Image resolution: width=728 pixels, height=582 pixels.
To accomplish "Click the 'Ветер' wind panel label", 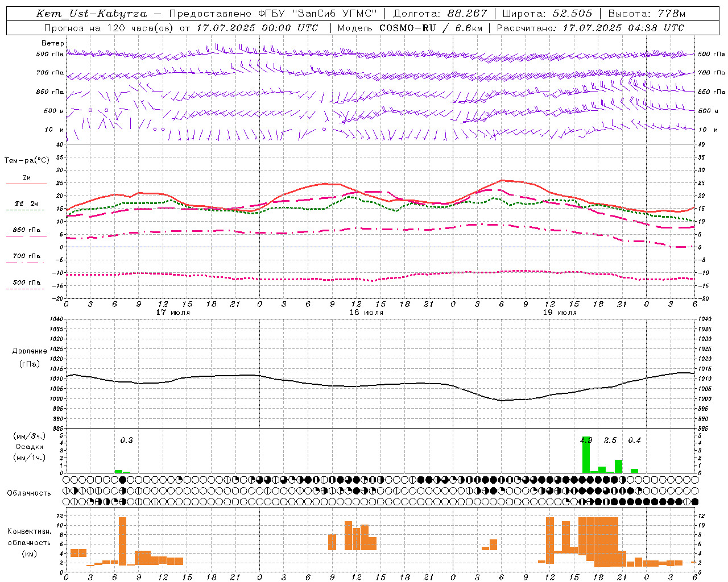I will click(x=53, y=43).
